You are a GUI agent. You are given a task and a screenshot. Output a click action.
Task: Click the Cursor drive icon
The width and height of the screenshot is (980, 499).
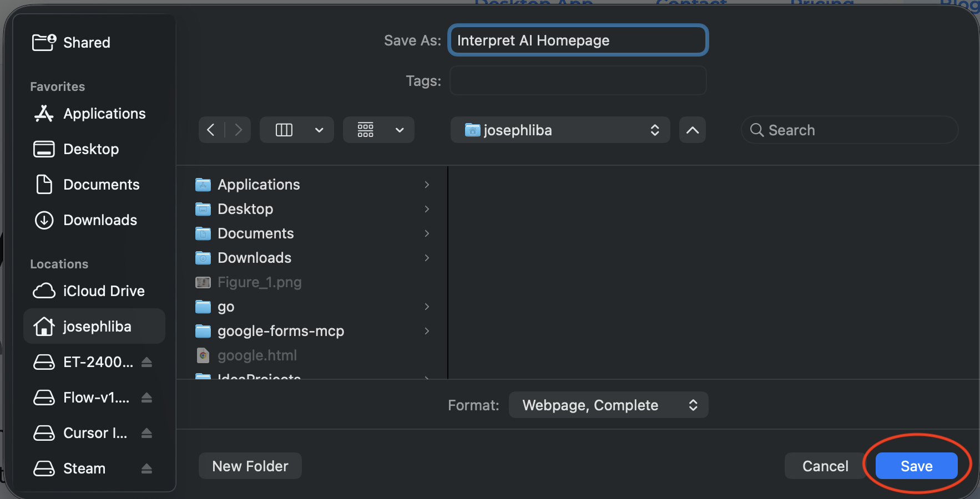point(44,433)
